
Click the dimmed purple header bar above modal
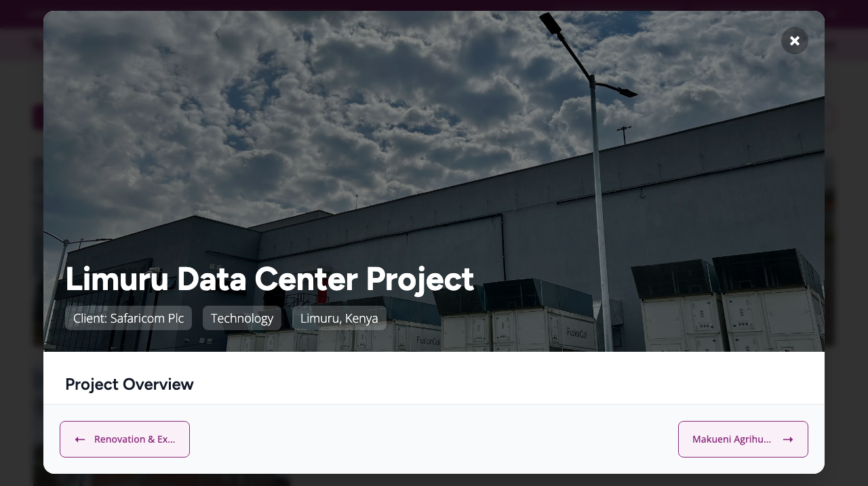pyautogui.click(x=434, y=5)
